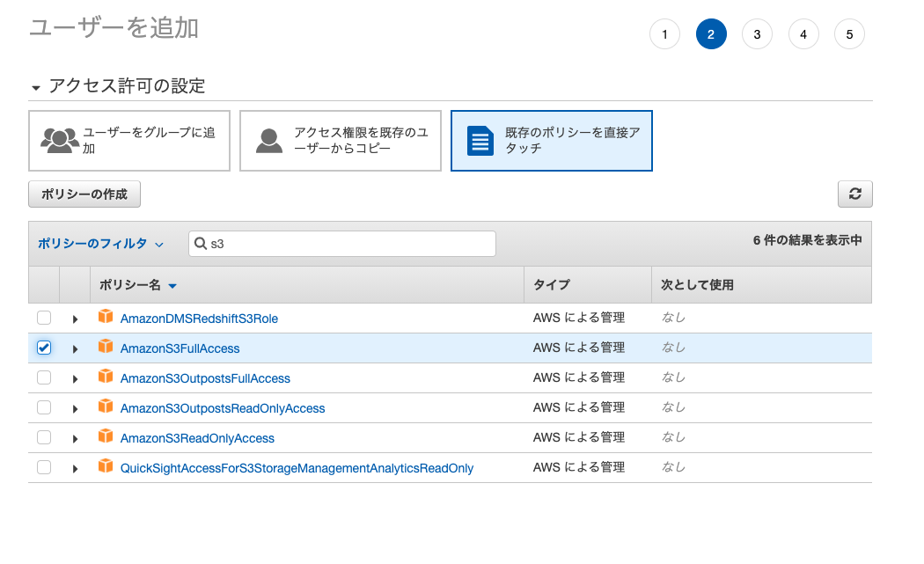The image size is (924, 564).
Task: Click the magnifier icon inside the search field
Action: [201, 243]
